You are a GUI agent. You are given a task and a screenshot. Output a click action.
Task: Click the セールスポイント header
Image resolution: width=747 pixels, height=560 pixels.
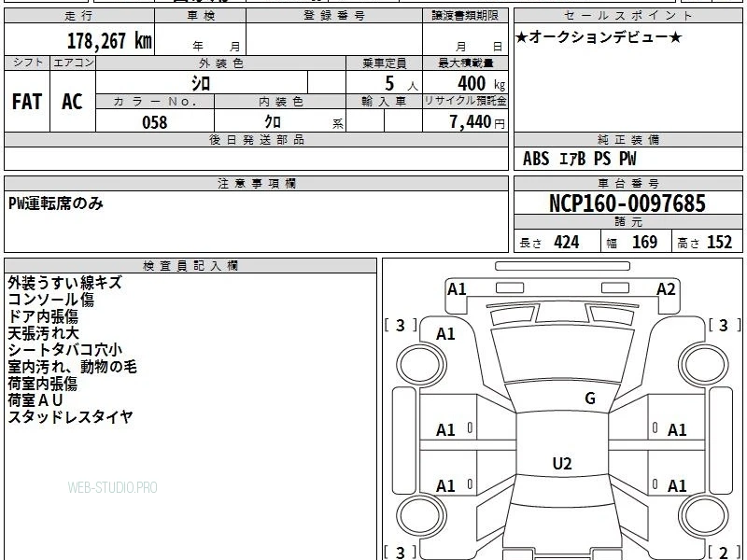(627, 16)
